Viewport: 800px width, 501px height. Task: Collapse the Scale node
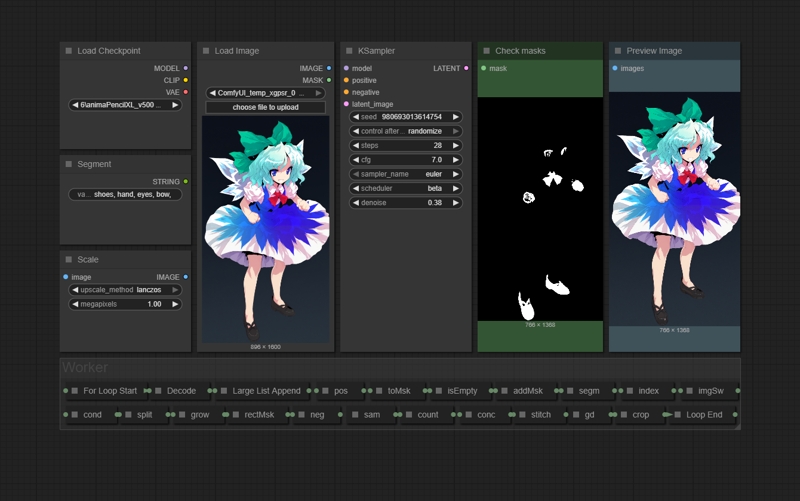pyautogui.click(x=69, y=260)
